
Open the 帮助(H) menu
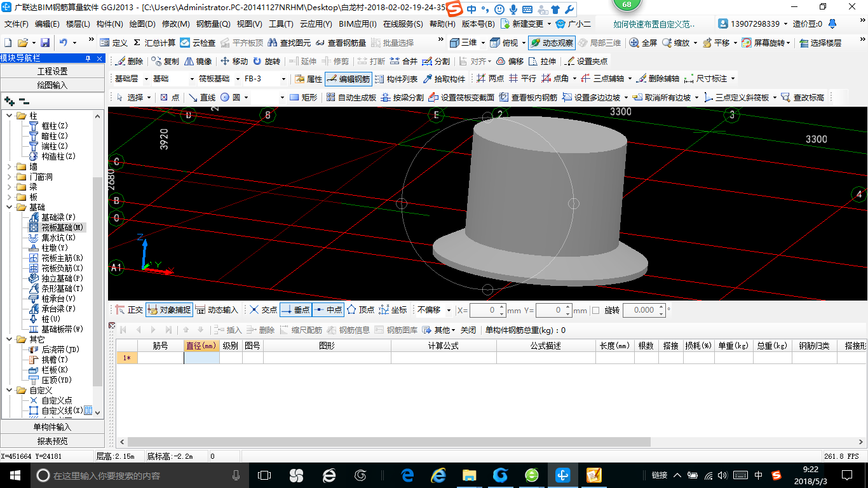(x=442, y=24)
